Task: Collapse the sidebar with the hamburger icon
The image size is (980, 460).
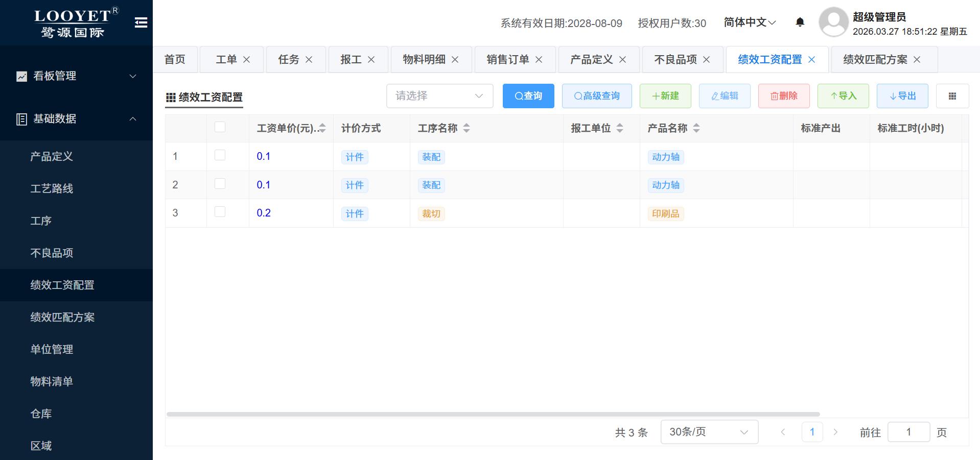Action: [x=141, y=22]
